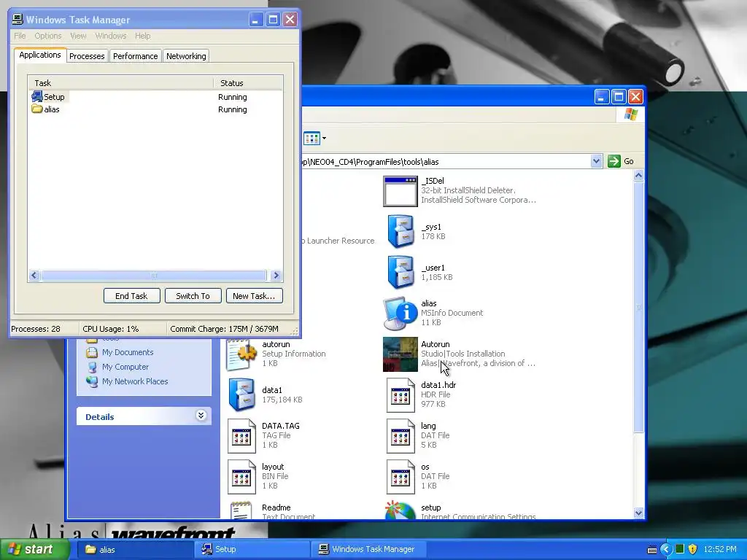Open the View menu in Task Manager

click(78, 36)
